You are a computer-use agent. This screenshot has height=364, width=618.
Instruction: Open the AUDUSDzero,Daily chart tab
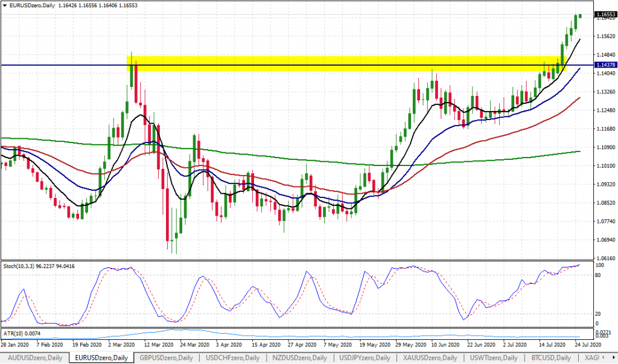(x=33, y=357)
